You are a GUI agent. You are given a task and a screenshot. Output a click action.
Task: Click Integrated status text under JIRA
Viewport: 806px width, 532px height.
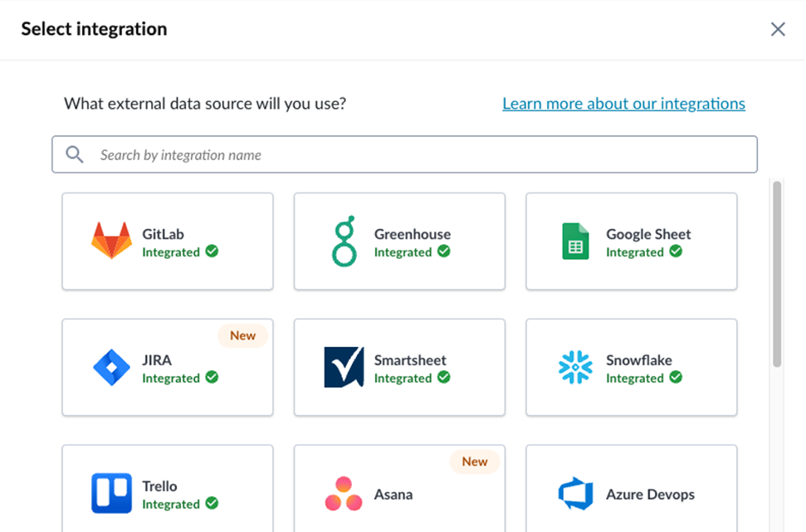[171, 378]
